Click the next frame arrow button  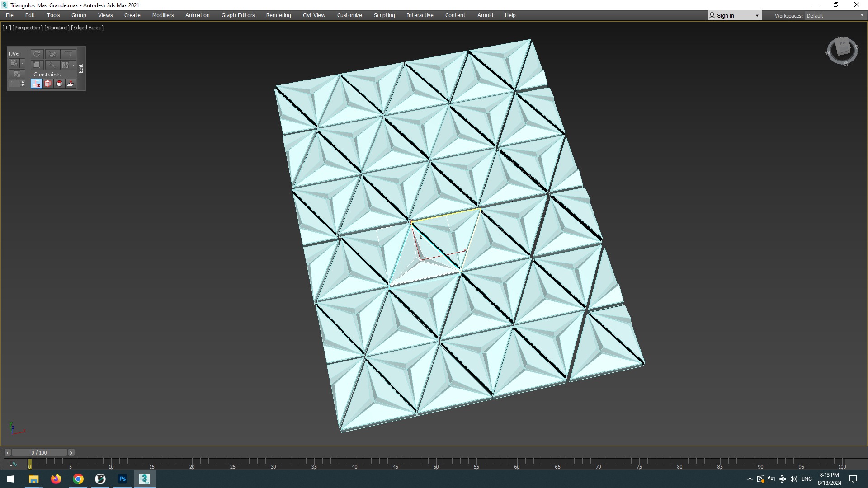71,452
